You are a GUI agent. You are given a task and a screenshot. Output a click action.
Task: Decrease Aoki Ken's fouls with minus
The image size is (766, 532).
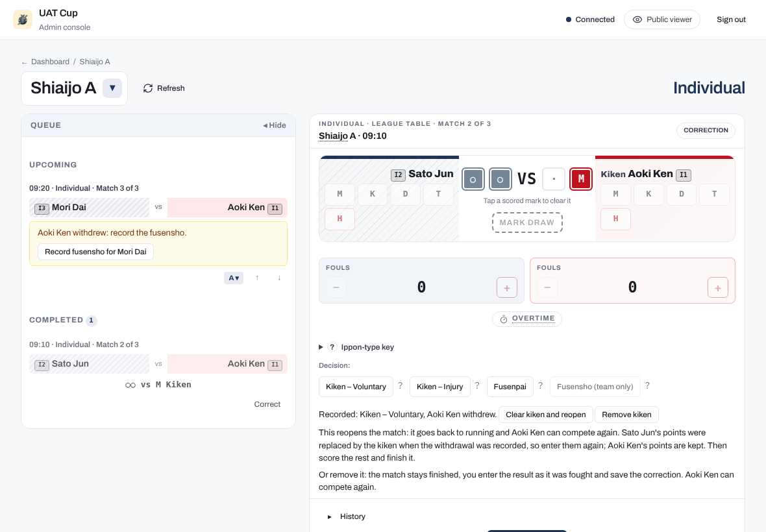pyautogui.click(x=547, y=287)
